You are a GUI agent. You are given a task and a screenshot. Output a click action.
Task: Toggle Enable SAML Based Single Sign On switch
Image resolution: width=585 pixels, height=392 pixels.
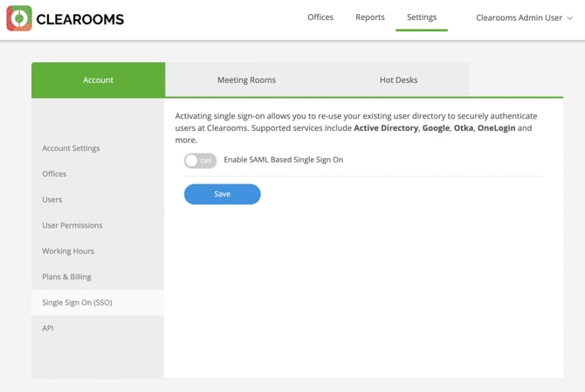point(200,161)
